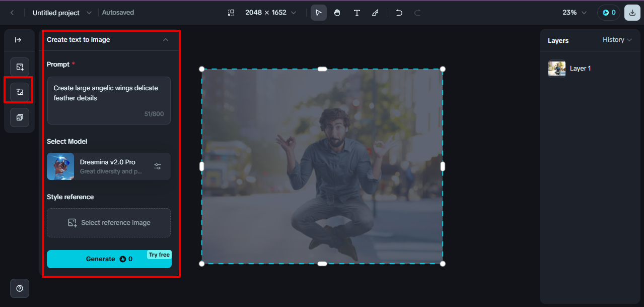644x307 pixels.
Task: Click the Undo arrow
Action: tap(399, 13)
